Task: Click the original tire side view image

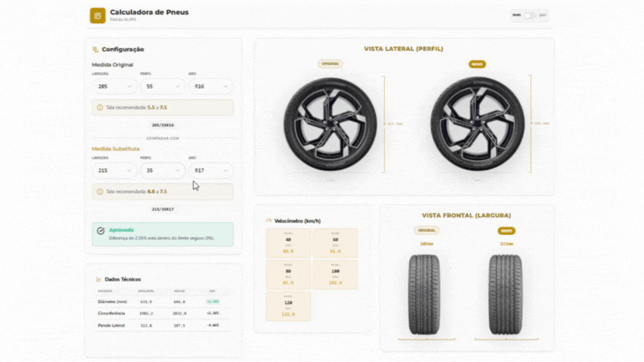Action: (331, 124)
